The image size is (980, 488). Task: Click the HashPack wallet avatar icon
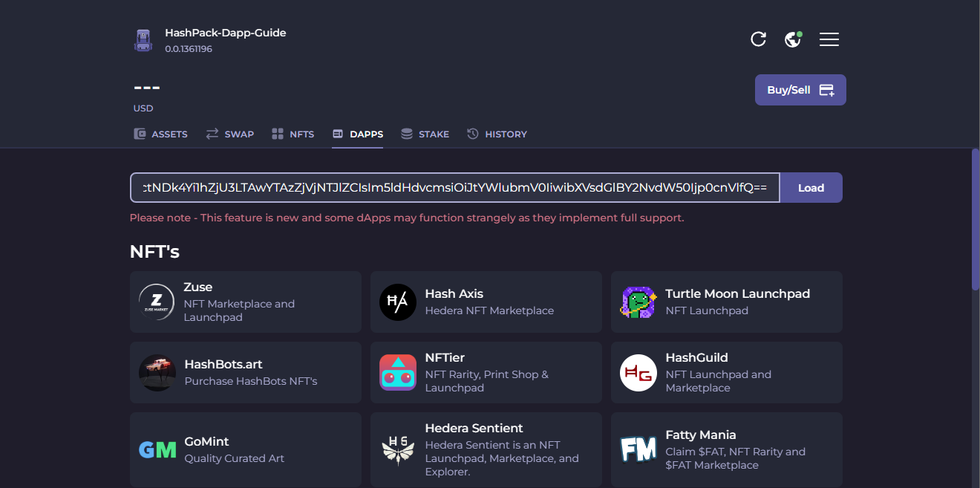[x=143, y=40]
